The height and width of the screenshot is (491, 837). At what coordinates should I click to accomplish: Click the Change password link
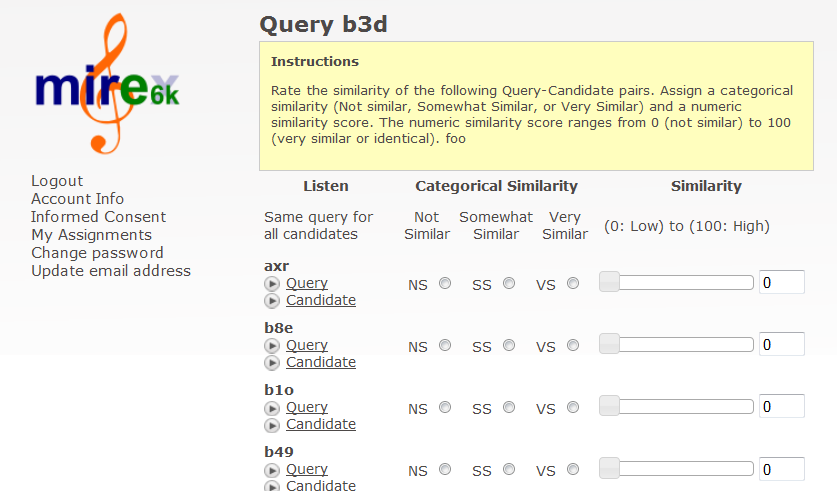pyautogui.click(x=97, y=252)
